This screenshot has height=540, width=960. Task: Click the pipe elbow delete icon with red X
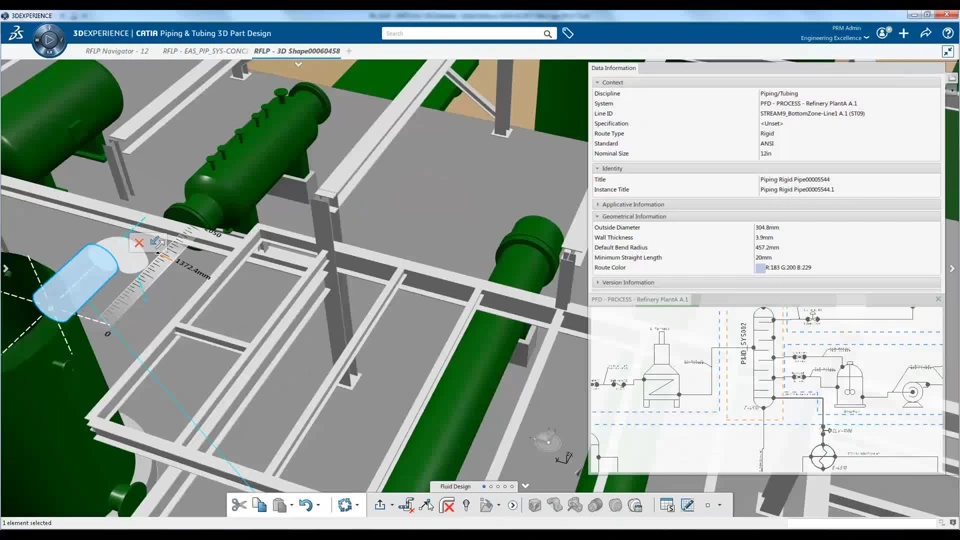point(448,505)
